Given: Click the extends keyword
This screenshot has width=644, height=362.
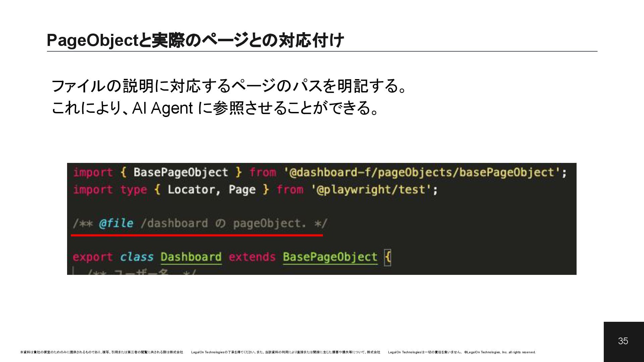Looking at the screenshot, I should 252,257.
